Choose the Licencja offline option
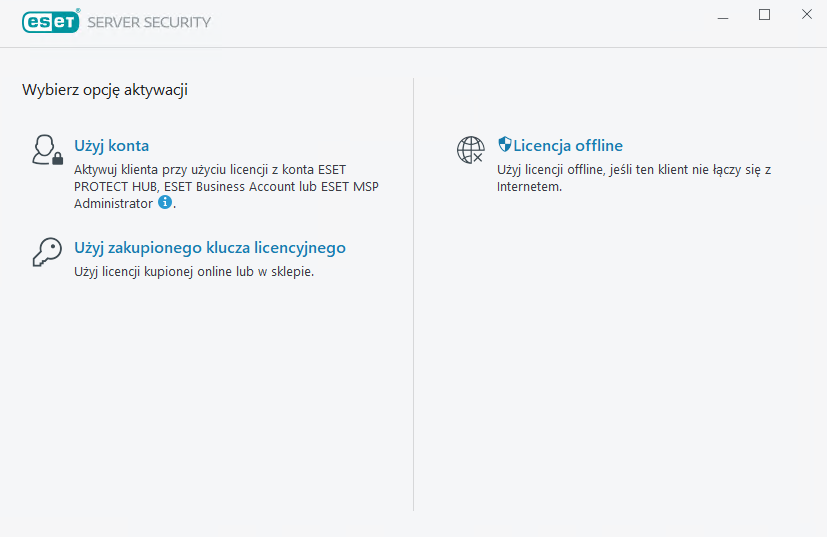The image size is (827, 537). pos(568,146)
